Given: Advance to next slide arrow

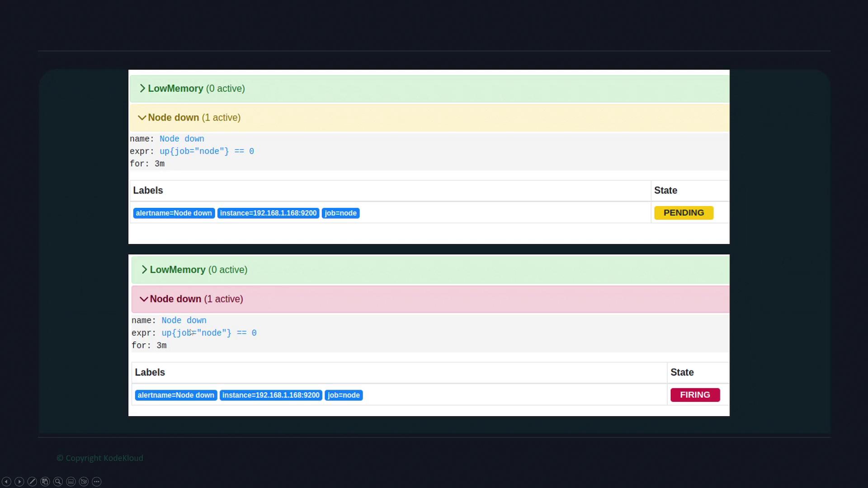Looking at the screenshot, I should [19, 482].
